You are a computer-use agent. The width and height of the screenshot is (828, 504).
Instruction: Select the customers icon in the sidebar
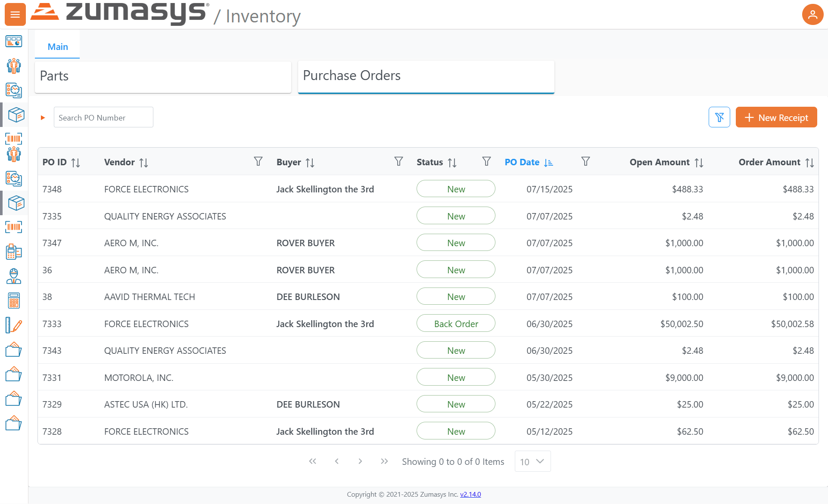point(14,66)
